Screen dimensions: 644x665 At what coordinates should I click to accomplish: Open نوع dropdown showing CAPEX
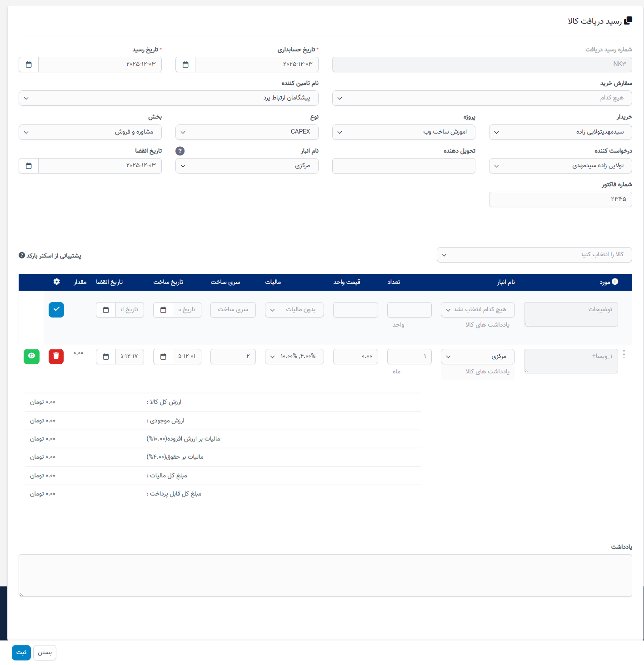(247, 132)
